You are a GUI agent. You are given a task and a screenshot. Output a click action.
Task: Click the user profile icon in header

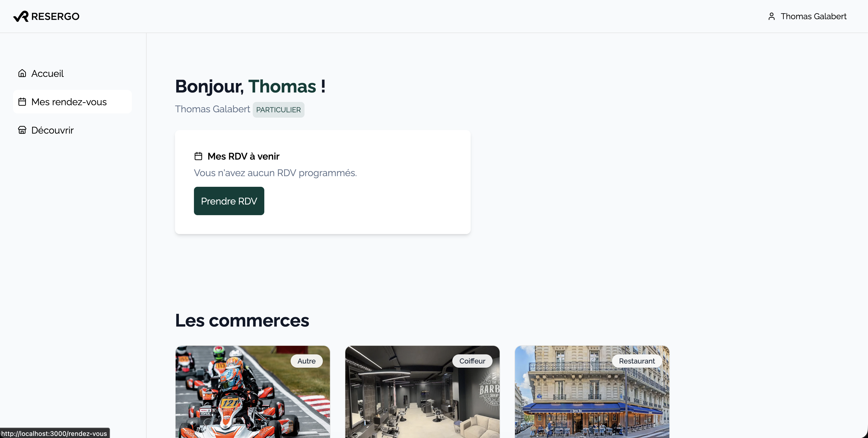click(771, 16)
